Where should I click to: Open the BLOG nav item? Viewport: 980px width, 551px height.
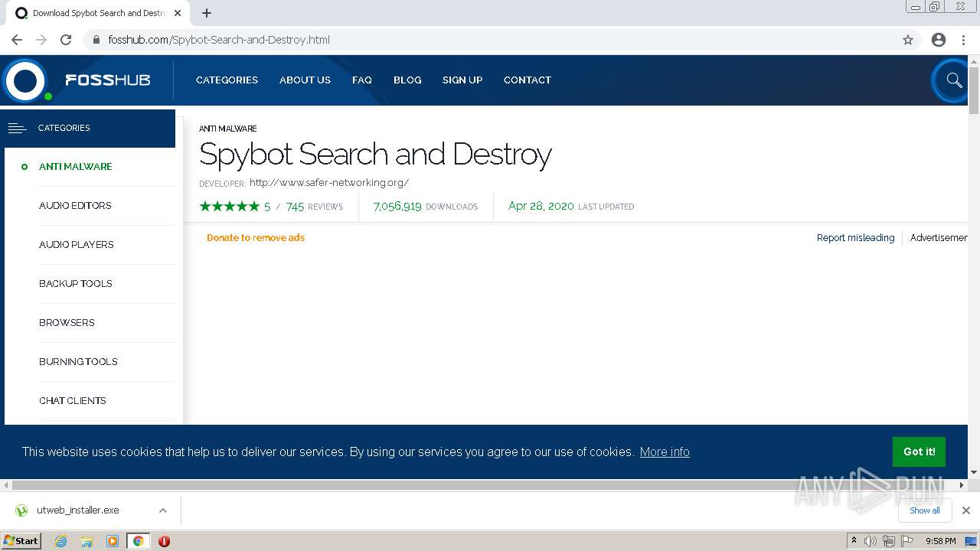click(x=407, y=80)
